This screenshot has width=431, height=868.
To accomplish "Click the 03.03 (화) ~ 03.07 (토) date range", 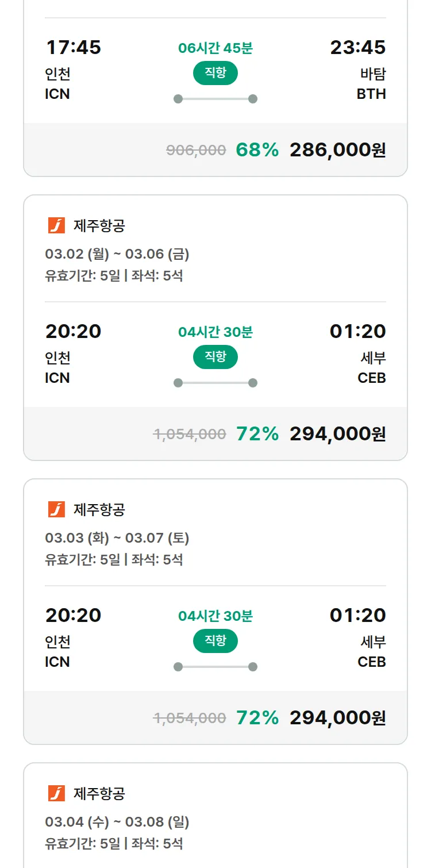I will tap(117, 537).
